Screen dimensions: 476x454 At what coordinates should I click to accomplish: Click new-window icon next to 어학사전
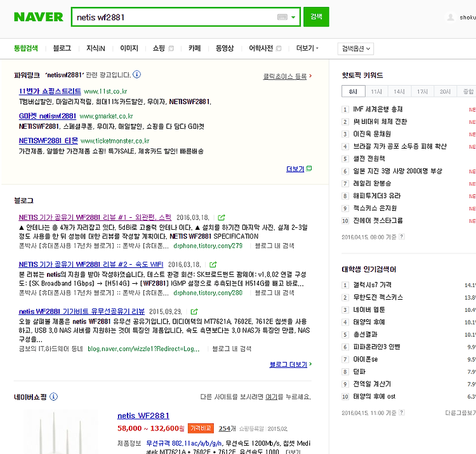(279, 48)
